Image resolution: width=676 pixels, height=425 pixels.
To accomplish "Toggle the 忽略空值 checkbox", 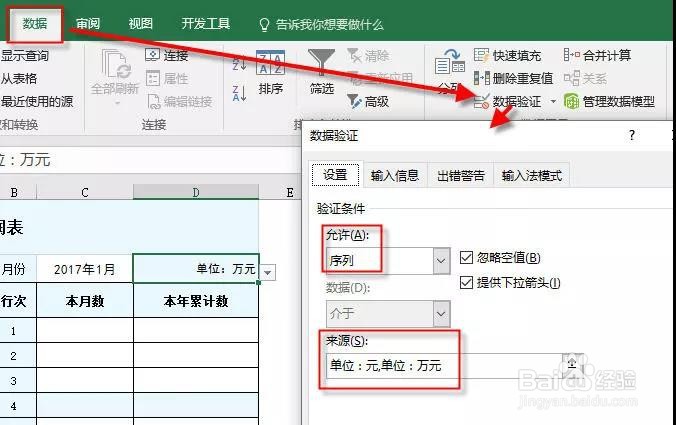I will 466,258.
